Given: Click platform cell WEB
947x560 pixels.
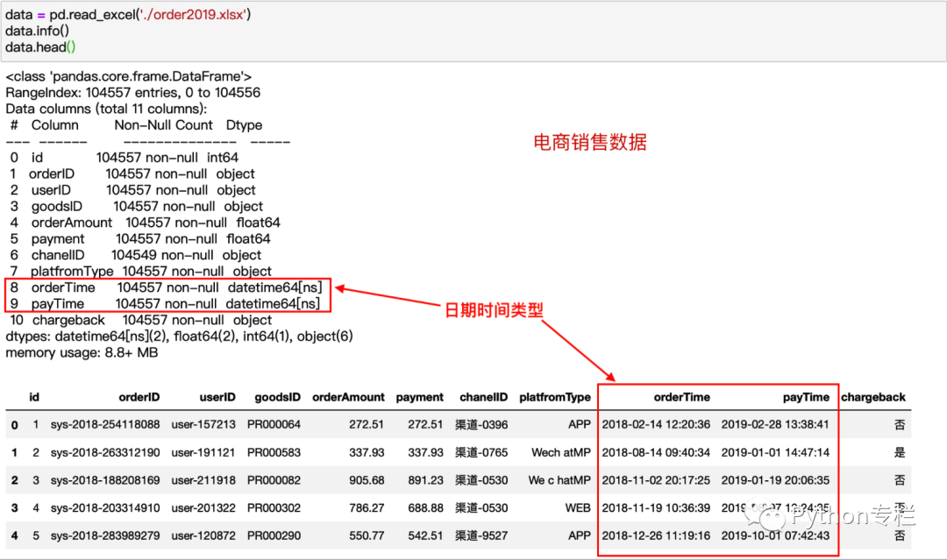Looking at the screenshot, I should [x=578, y=508].
